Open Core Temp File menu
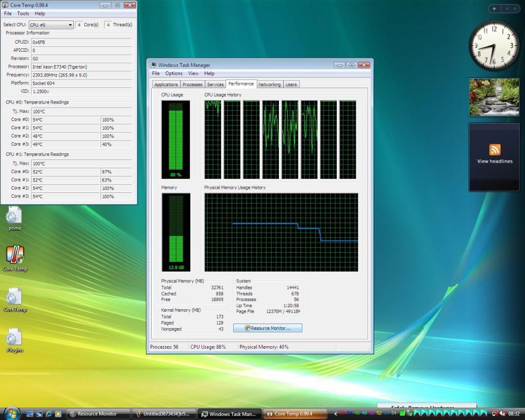Screen dimensions: 525x420 (8, 13)
